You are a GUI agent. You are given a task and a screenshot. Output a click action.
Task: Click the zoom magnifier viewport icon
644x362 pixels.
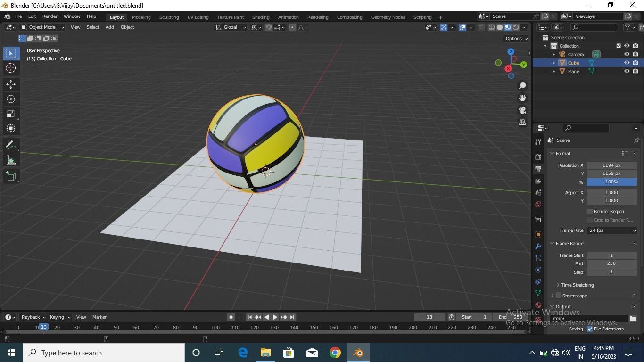tap(522, 86)
